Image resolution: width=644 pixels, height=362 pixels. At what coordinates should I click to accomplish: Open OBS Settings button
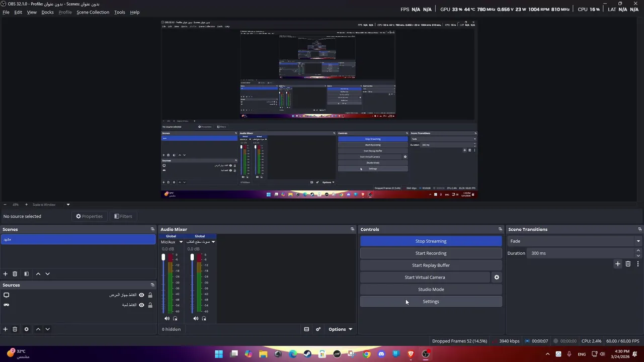click(431, 302)
